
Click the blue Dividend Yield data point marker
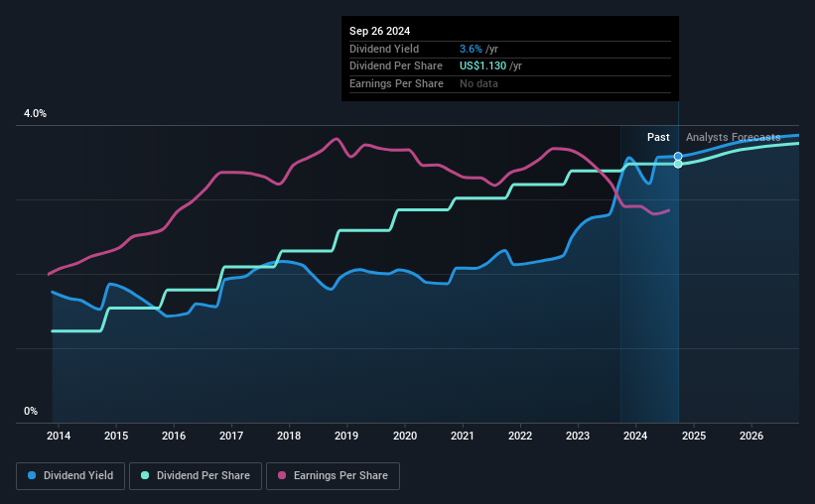[x=678, y=157]
